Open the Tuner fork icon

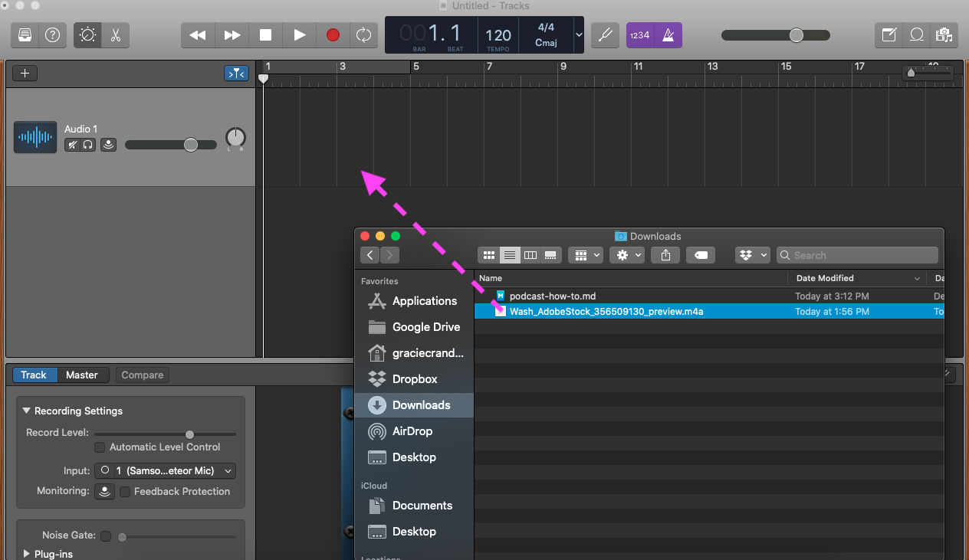[605, 34]
